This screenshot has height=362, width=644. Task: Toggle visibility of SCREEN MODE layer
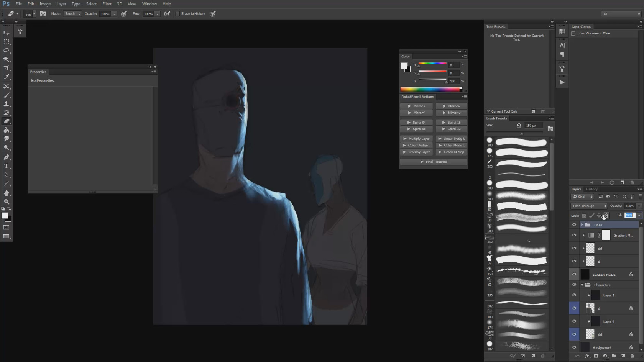pyautogui.click(x=574, y=274)
